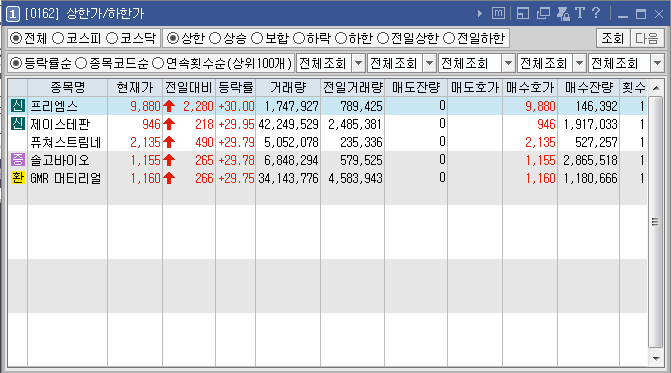Click the yellow 환 badge beside GMR 머티리얼
The height and width of the screenshot is (373, 671).
tap(18, 178)
